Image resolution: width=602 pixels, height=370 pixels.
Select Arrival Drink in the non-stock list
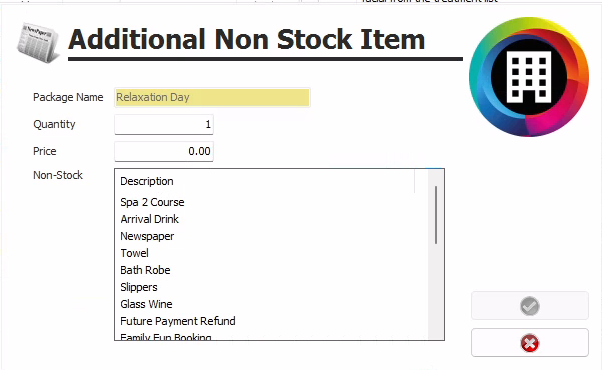click(149, 219)
